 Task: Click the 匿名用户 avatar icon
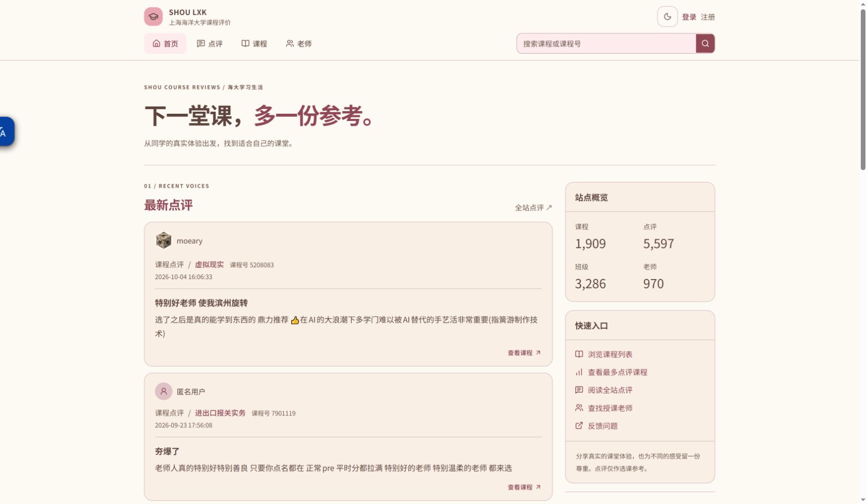pos(163,391)
